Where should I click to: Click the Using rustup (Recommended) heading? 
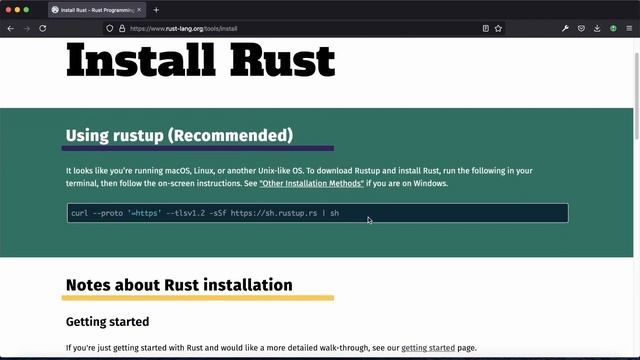(x=179, y=136)
